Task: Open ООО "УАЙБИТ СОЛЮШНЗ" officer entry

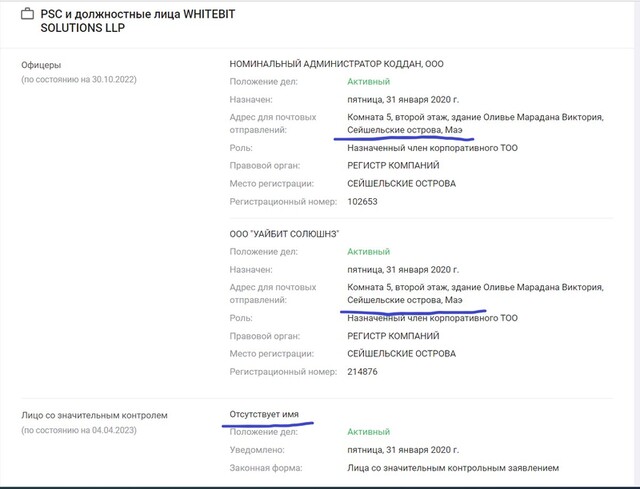Action: pyautogui.click(x=285, y=234)
